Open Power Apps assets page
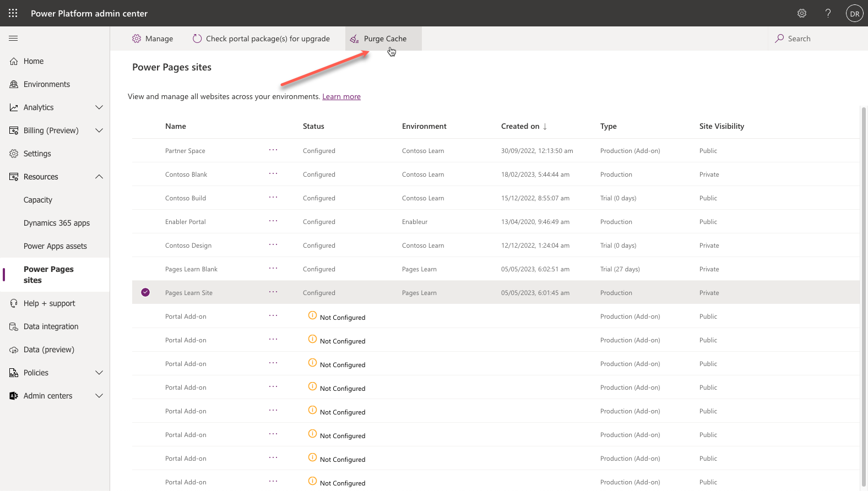 55,246
